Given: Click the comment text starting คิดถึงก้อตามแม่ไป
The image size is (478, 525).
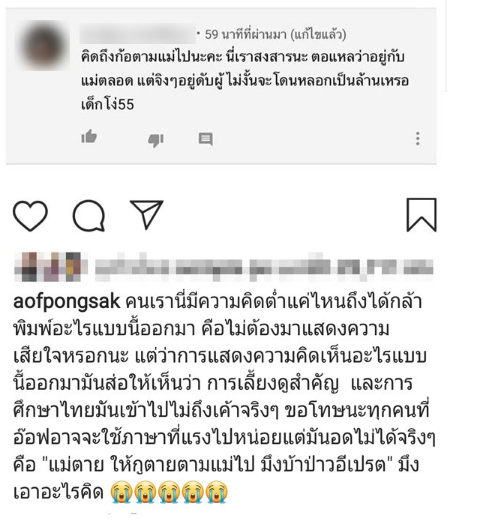Looking at the screenshot, I should point(244,80).
